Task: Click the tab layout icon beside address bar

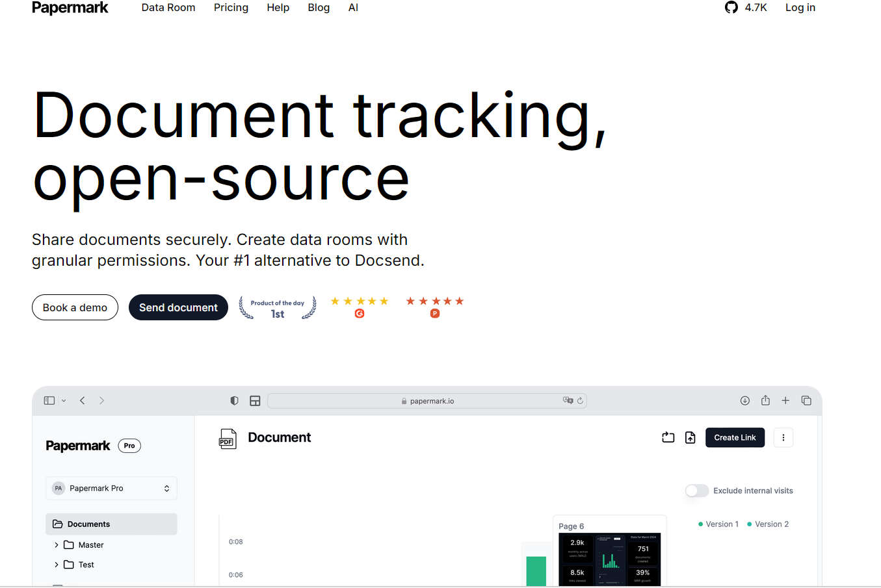Action: (x=255, y=401)
